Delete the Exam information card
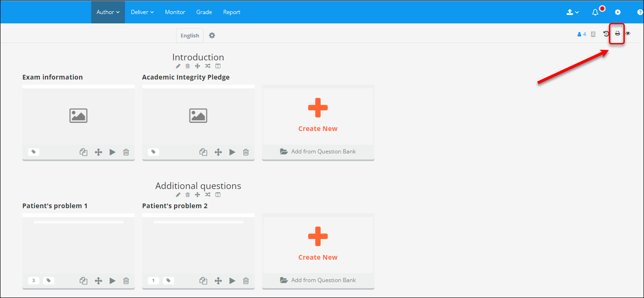The width and height of the screenshot is (644, 298). (x=126, y=152)
